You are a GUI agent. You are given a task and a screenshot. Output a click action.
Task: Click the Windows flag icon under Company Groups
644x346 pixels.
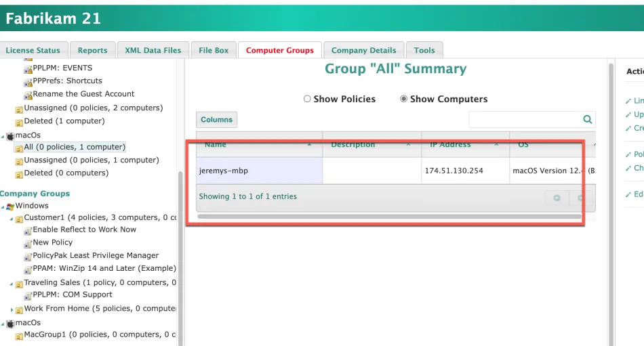(x=10, y=206)
